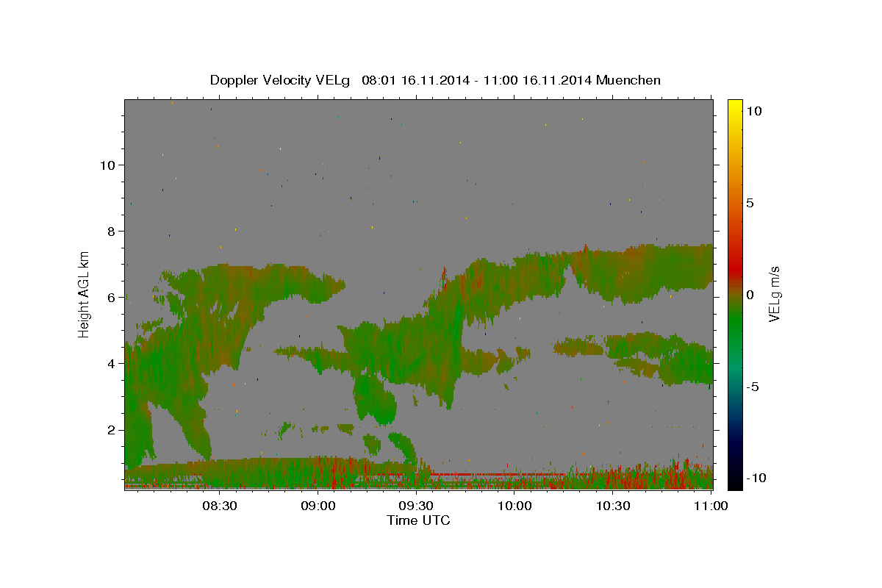882x588 pixels.
Task: Click the 11:00 time tick label
Action: tap(711, 506)
